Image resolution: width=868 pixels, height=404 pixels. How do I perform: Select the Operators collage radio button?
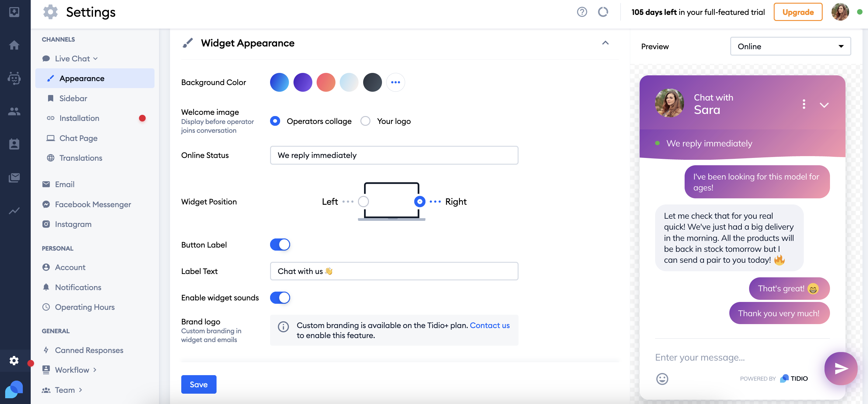tap(275, 120)
